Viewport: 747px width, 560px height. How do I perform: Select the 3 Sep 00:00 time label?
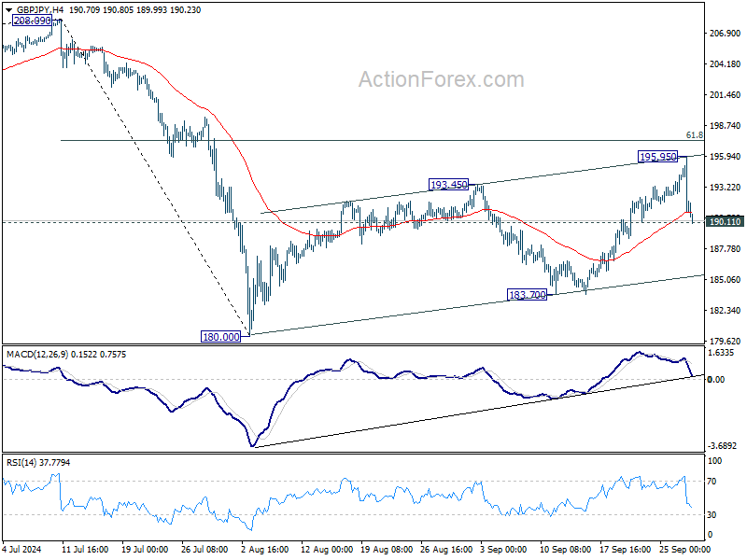(503, 549)
